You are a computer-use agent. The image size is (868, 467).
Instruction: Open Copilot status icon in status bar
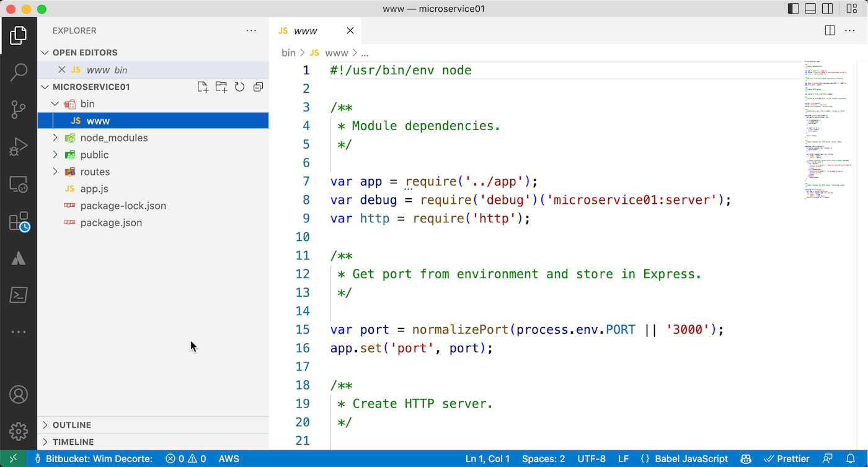click(x=746, y=459)
